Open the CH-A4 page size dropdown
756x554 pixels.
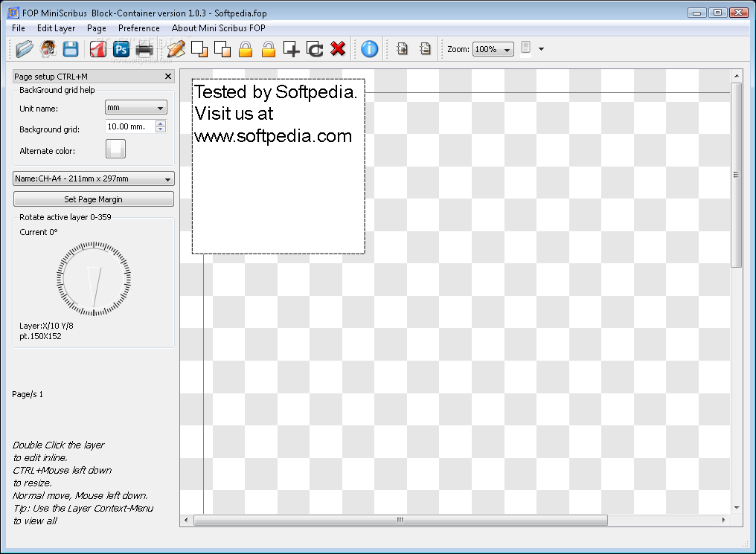pos(94,178)
